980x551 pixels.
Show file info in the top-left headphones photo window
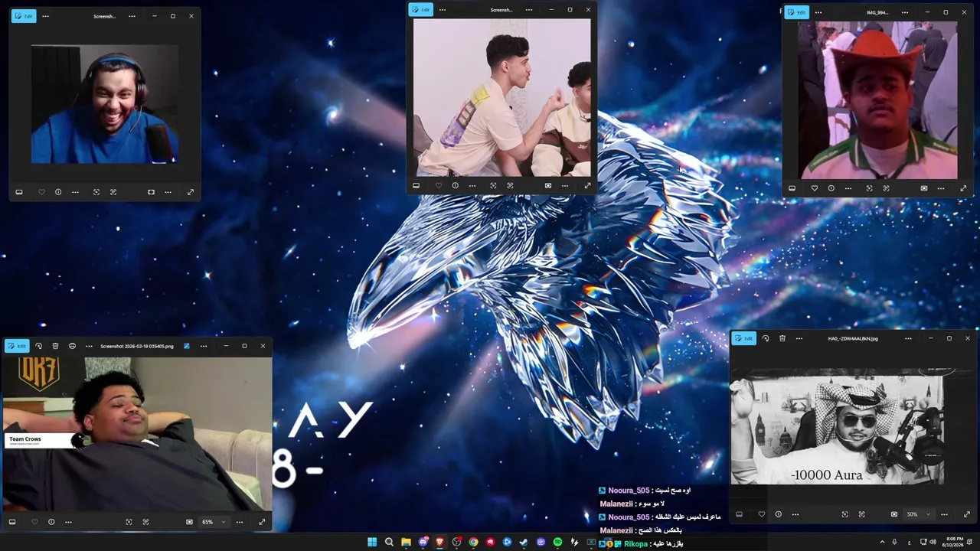[x=58, y=192]
